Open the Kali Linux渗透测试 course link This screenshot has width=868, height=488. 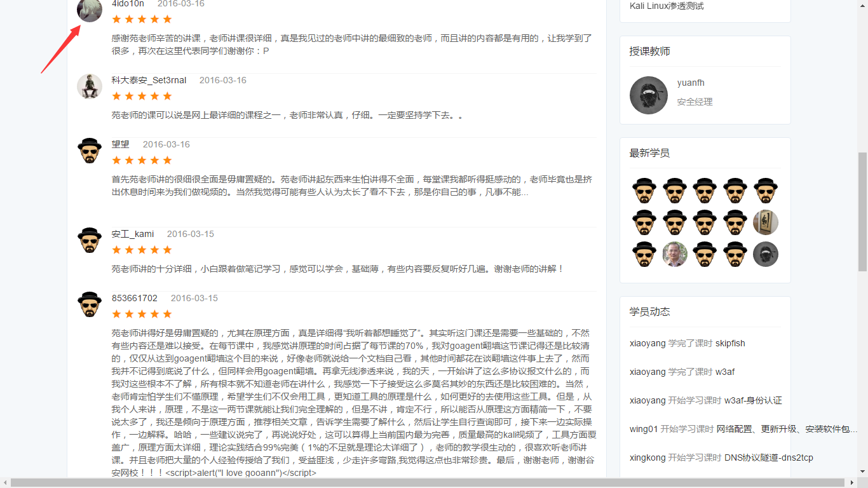click(667, 6)
